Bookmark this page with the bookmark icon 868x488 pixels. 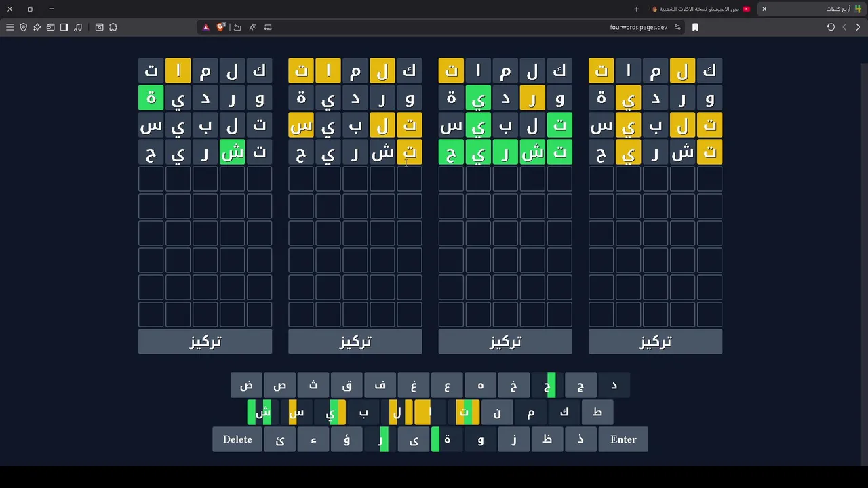coord(695,27)
